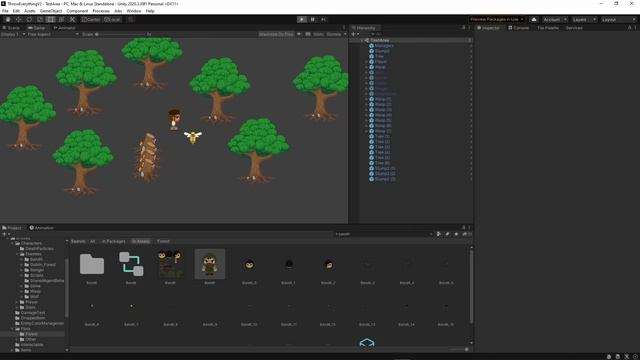Screen dimensions: 640x360
Task: Switch to the Services tab
Action: tap(574, 28)
